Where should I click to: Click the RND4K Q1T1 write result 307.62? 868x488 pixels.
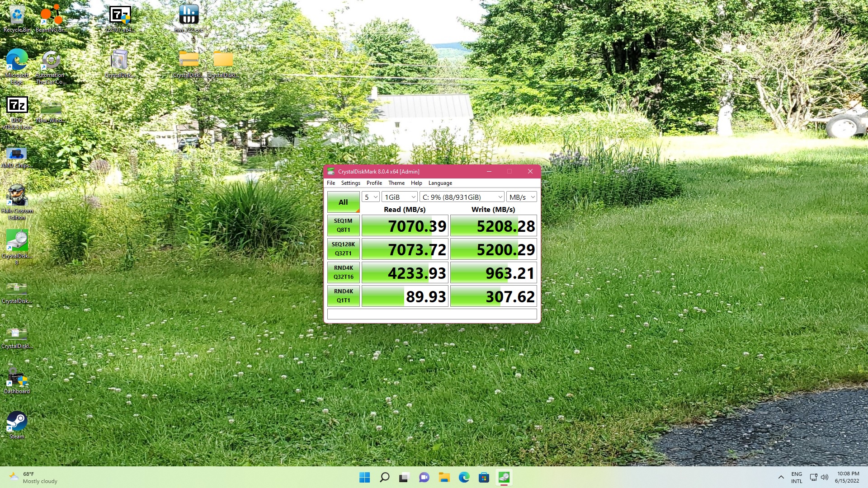(494, 296)
